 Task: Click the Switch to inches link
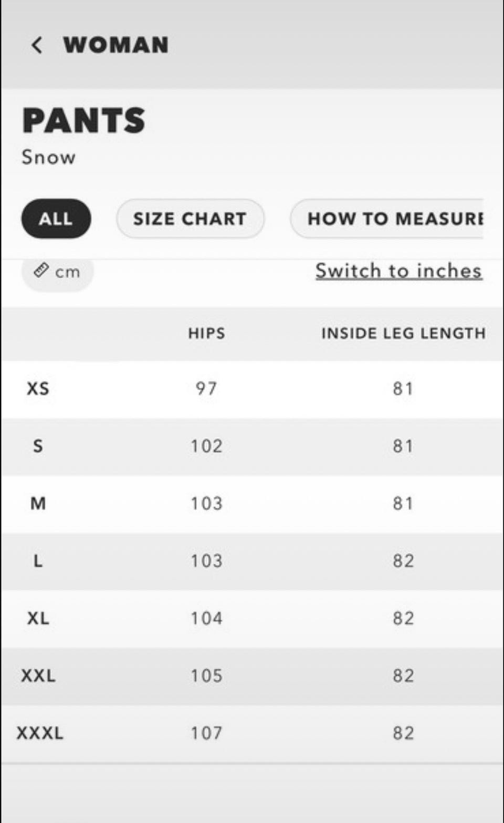398,270
